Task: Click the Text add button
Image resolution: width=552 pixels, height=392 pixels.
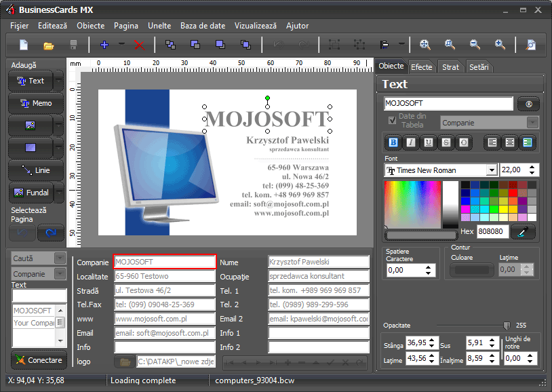Action: (31, 81)
